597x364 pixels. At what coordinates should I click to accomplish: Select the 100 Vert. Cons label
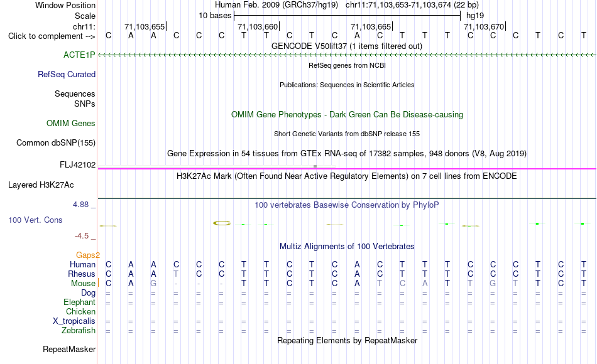[x=35, y=220]
